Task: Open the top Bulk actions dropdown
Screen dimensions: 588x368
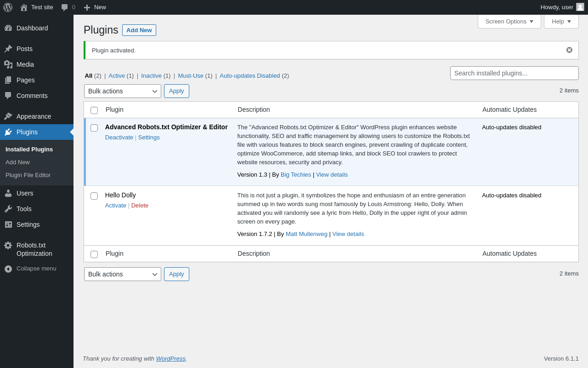Action: (x=123, y=91)
